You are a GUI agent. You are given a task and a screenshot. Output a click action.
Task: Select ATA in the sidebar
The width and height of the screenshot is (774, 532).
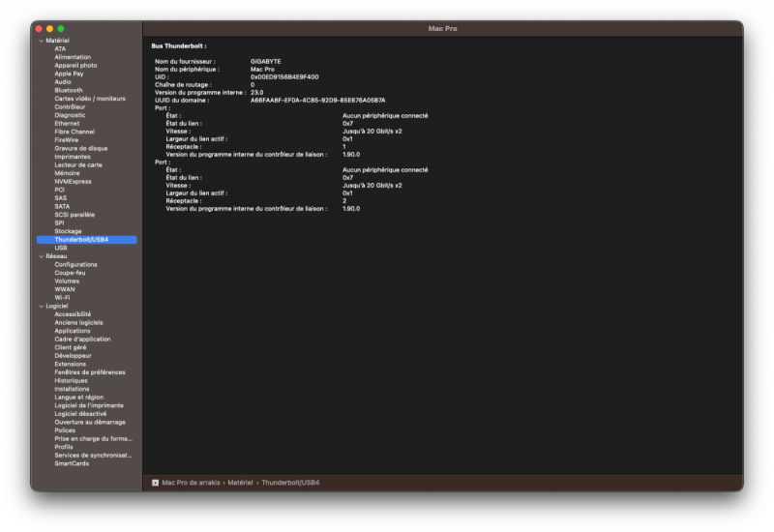60,49
